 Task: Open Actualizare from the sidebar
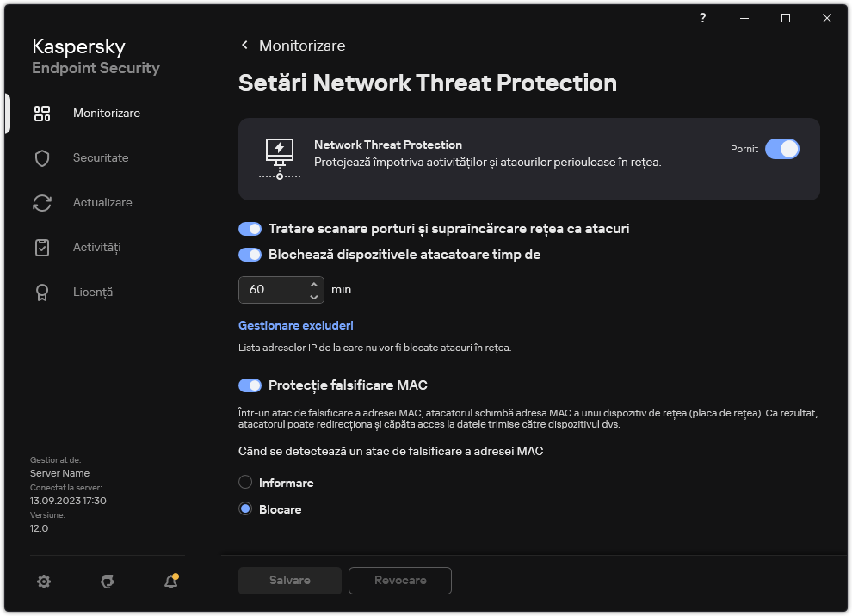pyautogui.click(x=42, y=202)
